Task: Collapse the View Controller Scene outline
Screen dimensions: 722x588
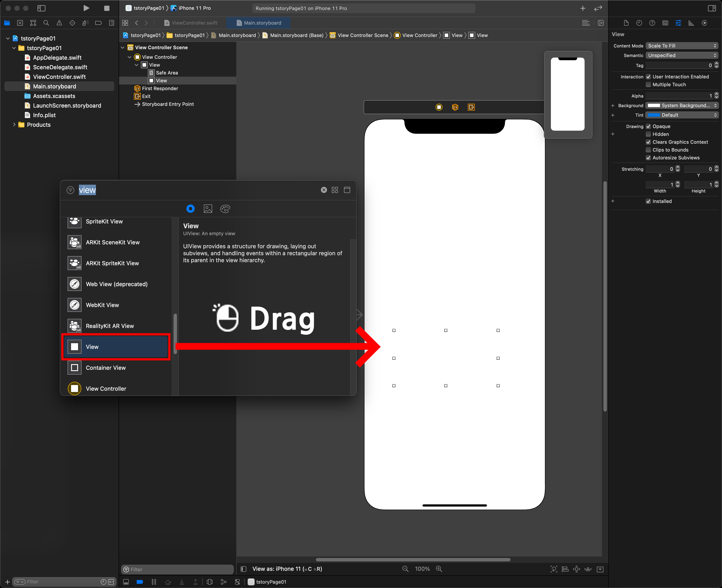Action: [x=123, y=47]
